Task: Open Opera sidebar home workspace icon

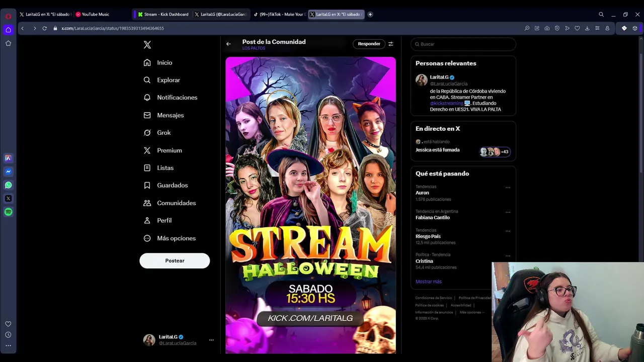Action: click(8, 30)
